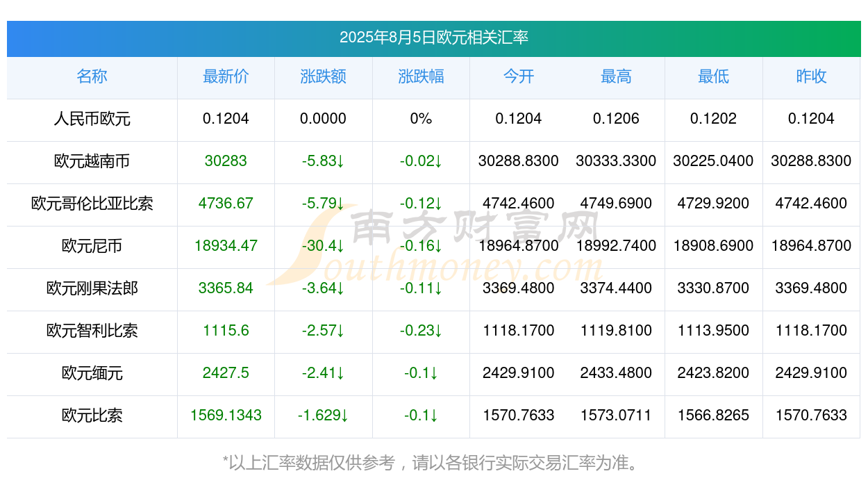Click change percent 0% for 人民币欧元
Image resolution: width=868 pixels, height=485 pixels.
pos(421,119)
